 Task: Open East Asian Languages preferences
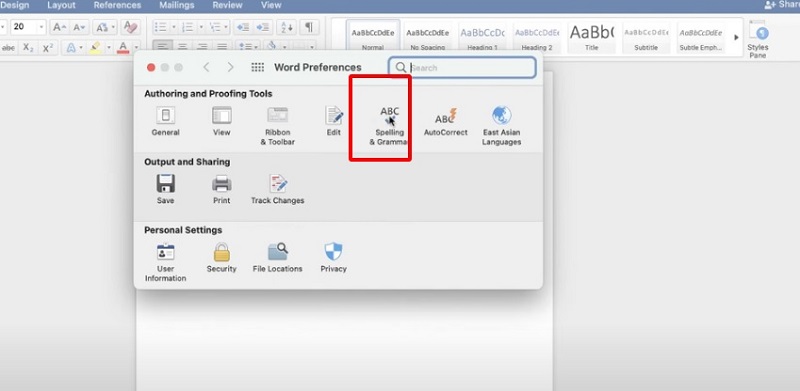coord(502,126)
